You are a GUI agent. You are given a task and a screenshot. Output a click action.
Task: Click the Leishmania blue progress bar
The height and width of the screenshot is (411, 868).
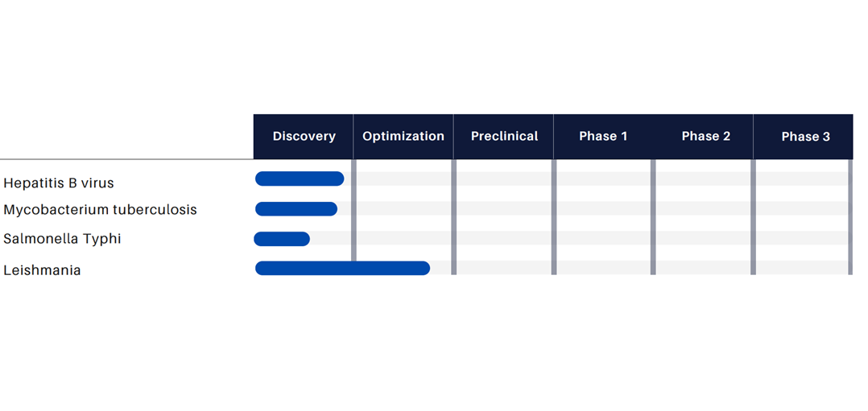click(x=343, y=269)
